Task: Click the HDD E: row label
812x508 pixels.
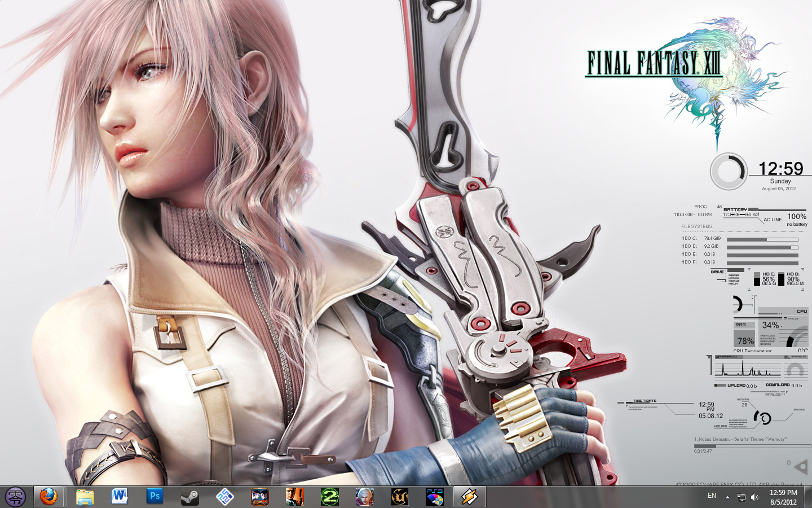Action: click(x=689, y=254)
